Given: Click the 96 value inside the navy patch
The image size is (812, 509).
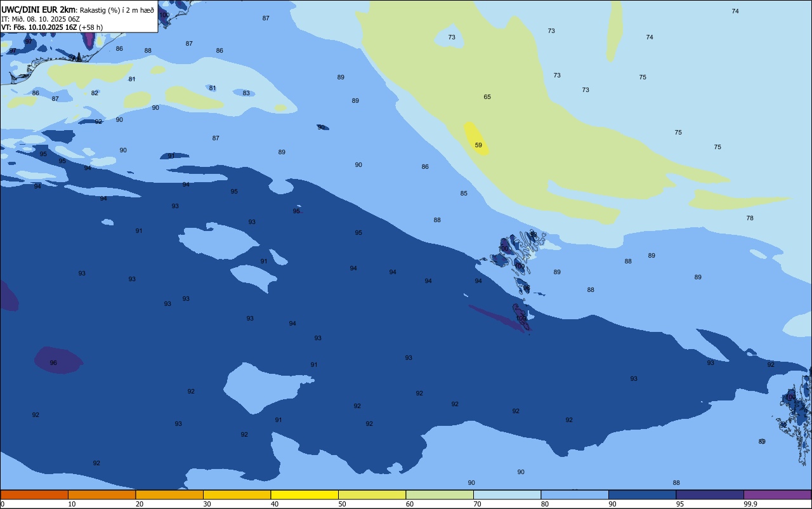Looking at the screenshot, I should [x=53, y=363].
